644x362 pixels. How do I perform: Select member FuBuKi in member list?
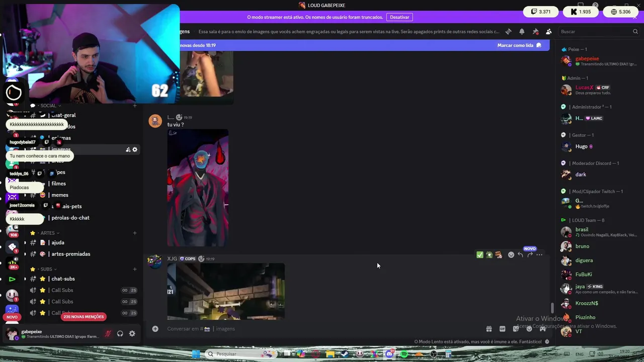pyautogui.click(x=599, y=275)
